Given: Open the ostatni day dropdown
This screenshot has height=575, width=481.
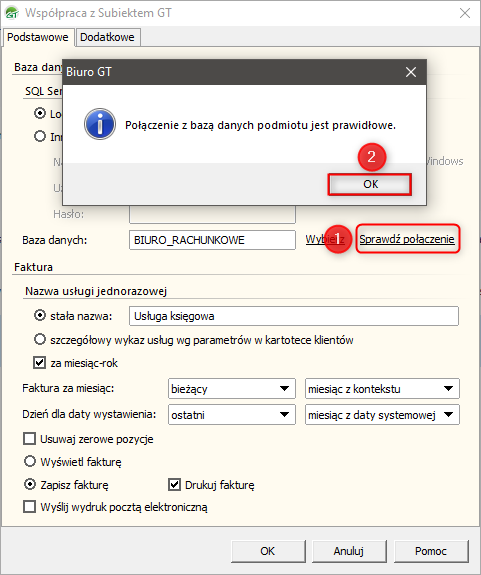Looking at the screenshot, I should coord(232,414).
